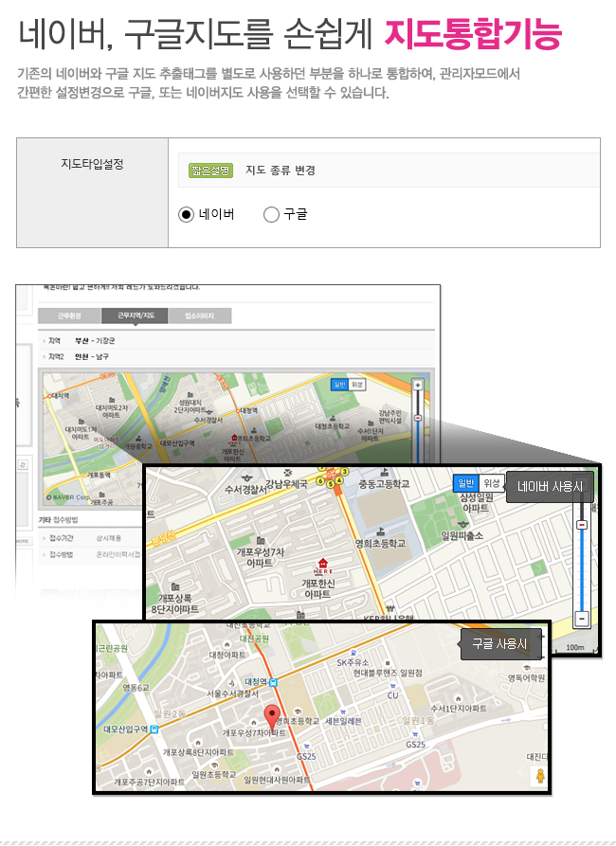Select 일반 view on small job-page map
The height and width of the screenshot is (846, 616).
click(339, 385)
